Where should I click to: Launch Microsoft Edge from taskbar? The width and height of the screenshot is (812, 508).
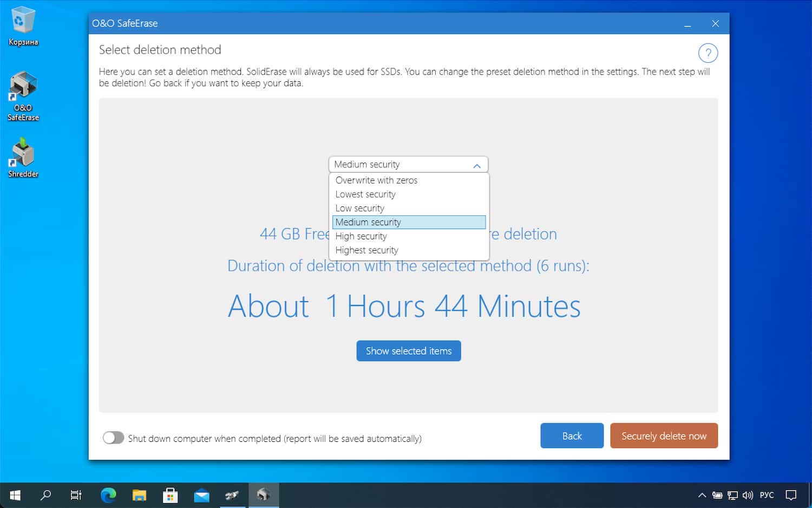tap(108, 495)
